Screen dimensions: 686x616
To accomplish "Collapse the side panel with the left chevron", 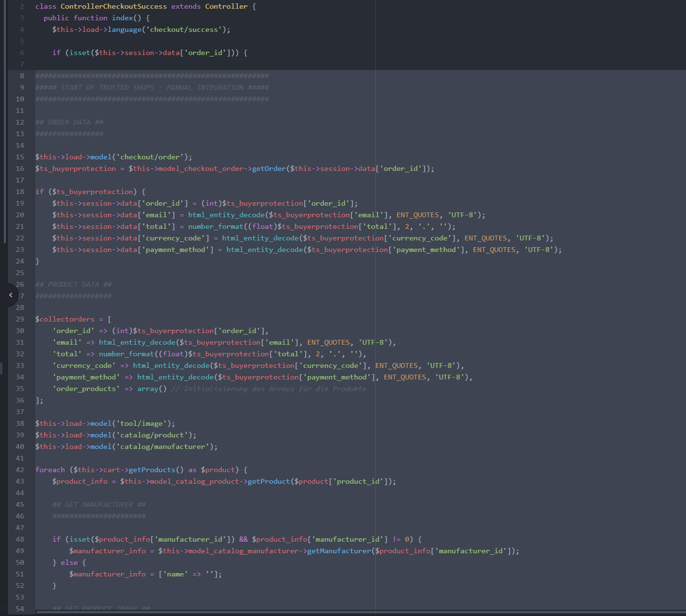I will click(11, 295).
